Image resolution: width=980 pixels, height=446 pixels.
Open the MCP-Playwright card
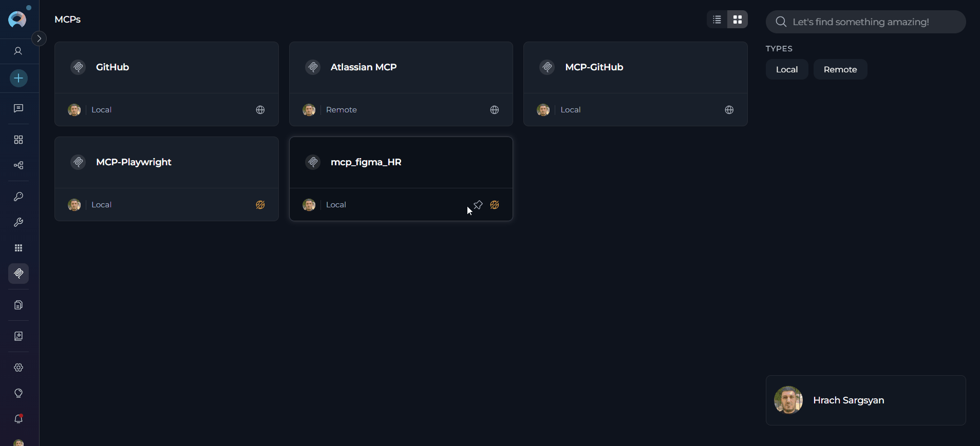(x=166, y=179)
